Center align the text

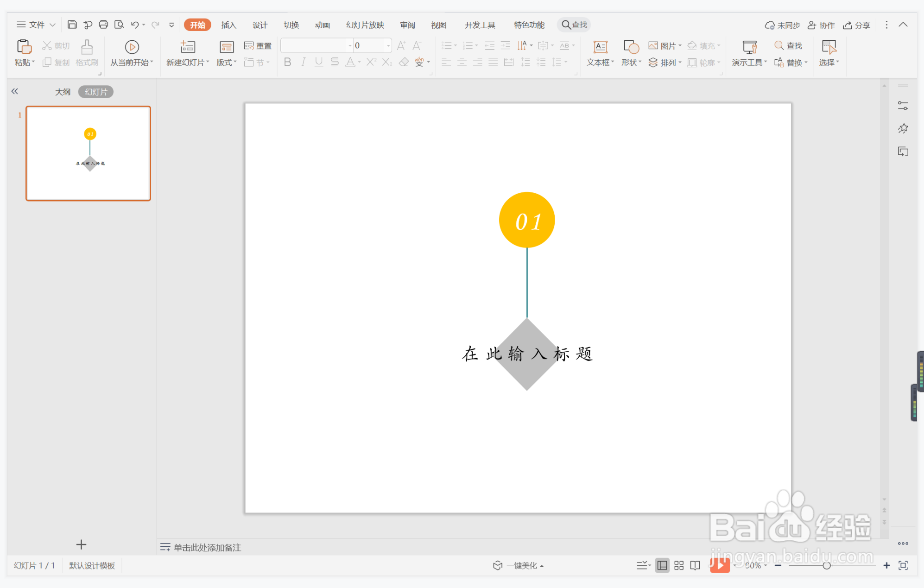[x=462, y=62]
